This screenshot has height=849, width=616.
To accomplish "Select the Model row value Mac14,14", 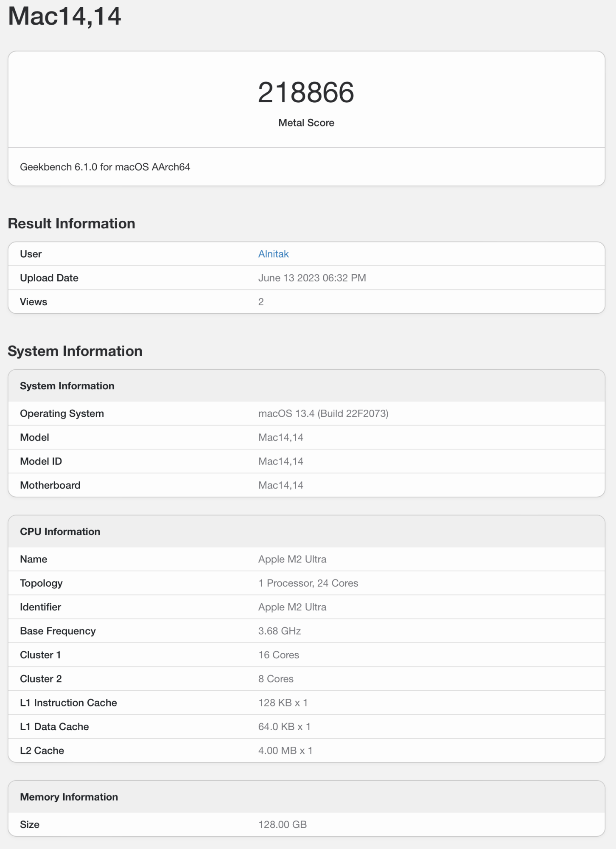I will click(281, 437).
